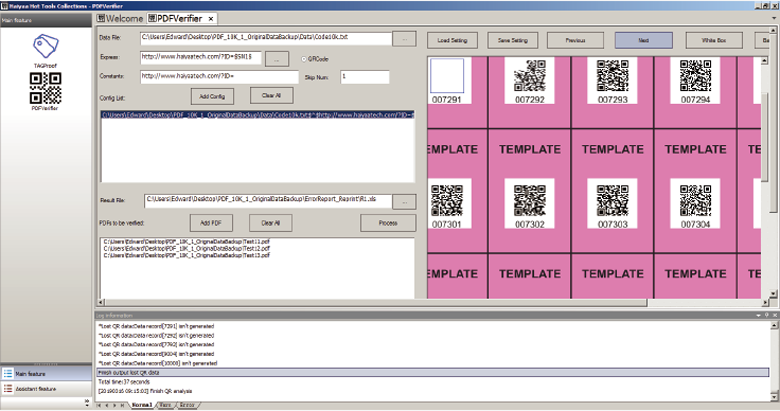
Task: Open tab list dropdown arrow at top right
Action: coord(774,18)
